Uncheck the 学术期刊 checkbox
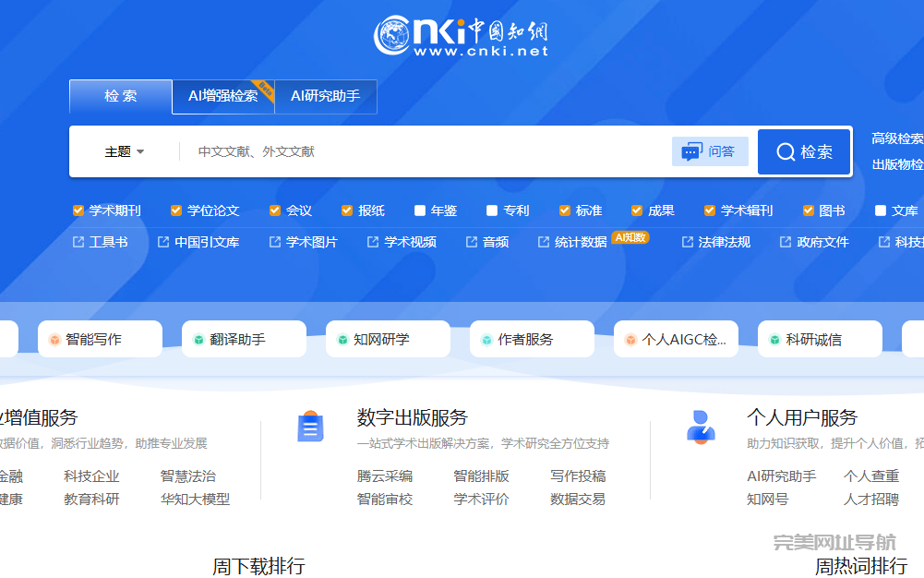The width and height of the screenshot is (924, 578). [x=78, y=211]
